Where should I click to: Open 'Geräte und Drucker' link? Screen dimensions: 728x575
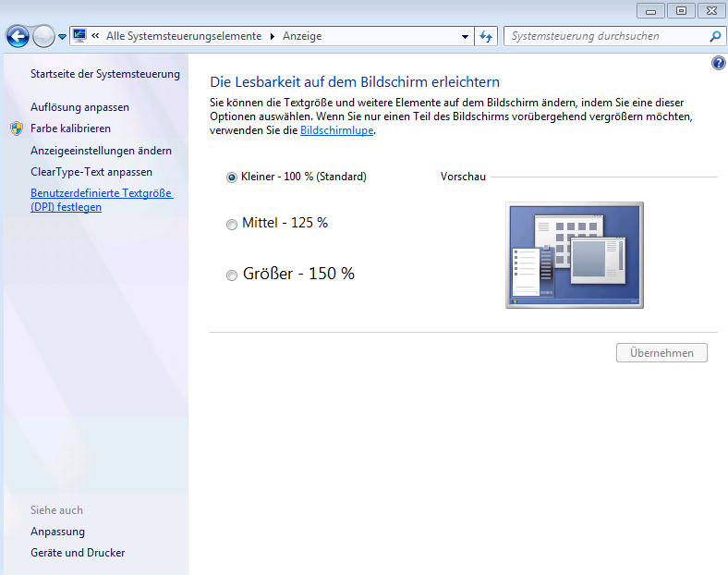pyautogui.click(x=78, y=553)
